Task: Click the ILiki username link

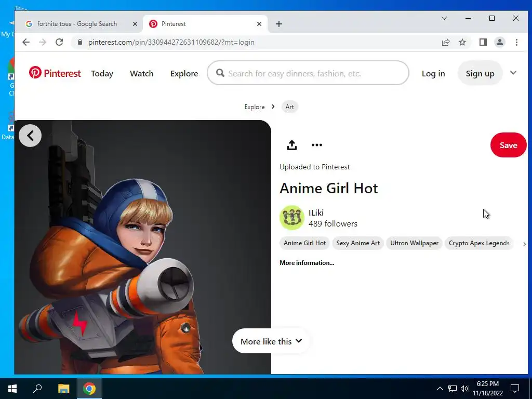Action: pos(316,212)
